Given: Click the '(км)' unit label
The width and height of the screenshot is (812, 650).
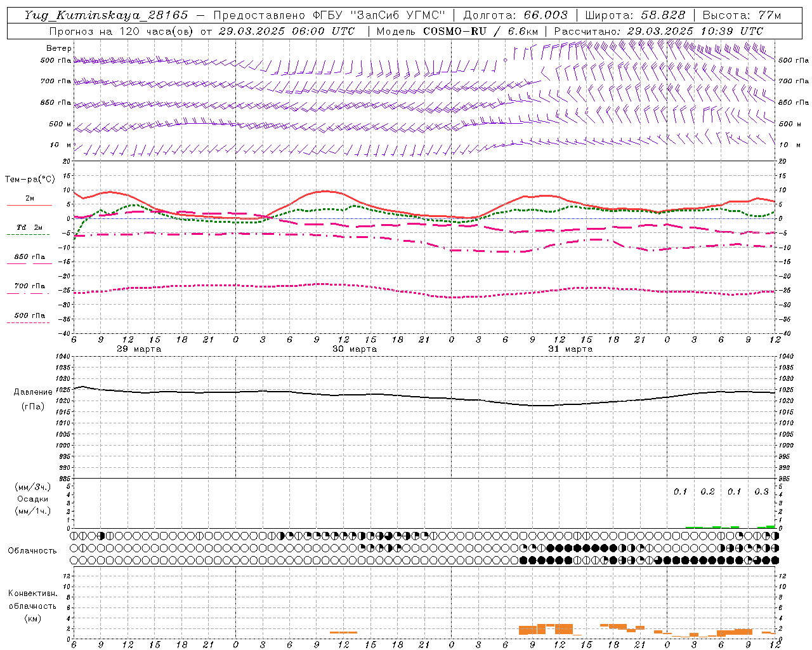Looking at the screenshot, I should coord(32,618).
